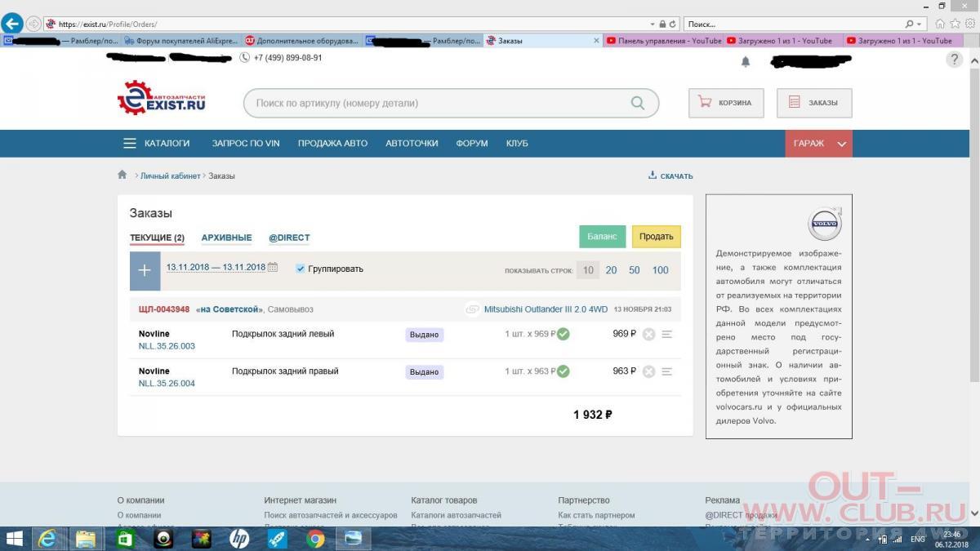
Task: Click the Заказы button in header
Action: click(x=814, y=103)
